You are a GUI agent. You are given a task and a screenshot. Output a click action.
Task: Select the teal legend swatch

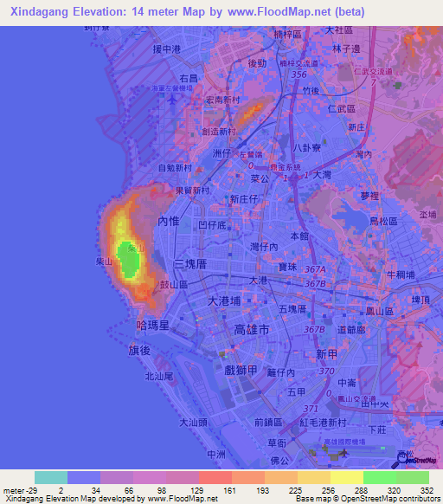click(x=51, y=477)
